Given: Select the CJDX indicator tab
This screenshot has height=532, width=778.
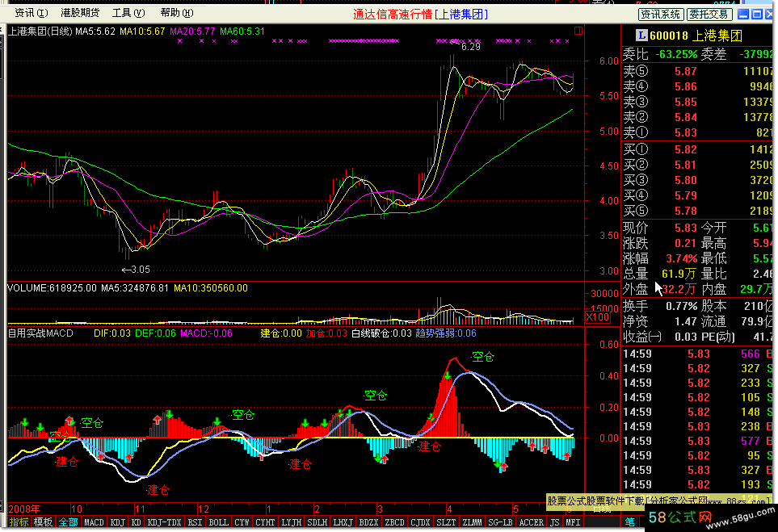Looking at the screenshot, I should pyautogui.click(x=420, y=522).
